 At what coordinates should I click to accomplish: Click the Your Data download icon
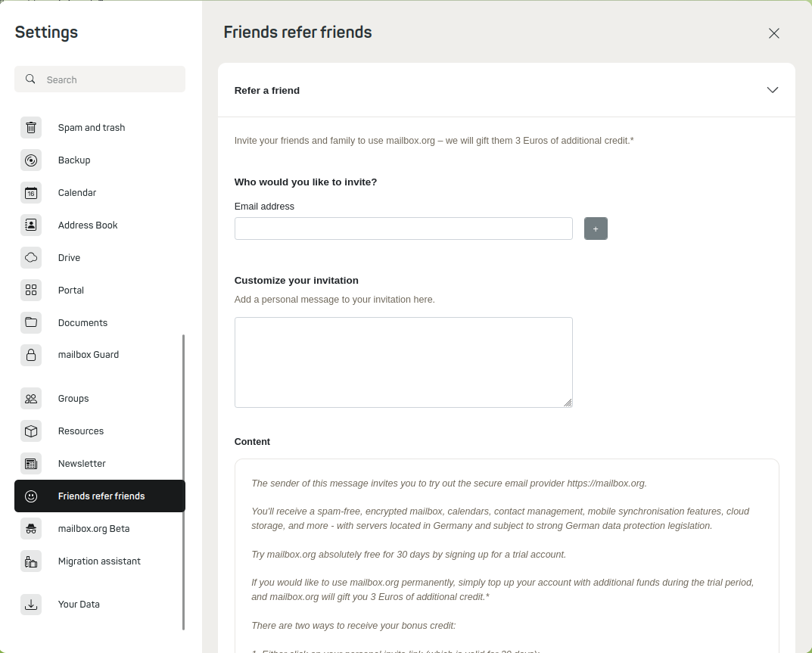click(31, 605)
